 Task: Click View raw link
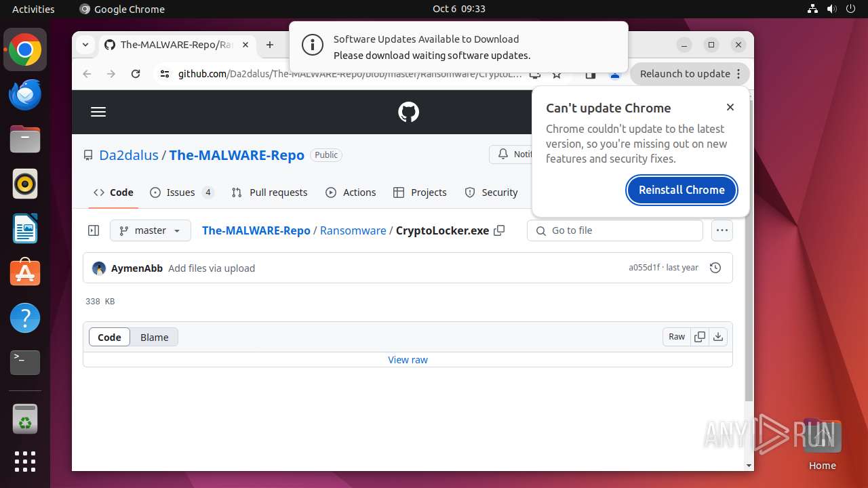click(x=408, y=360)
